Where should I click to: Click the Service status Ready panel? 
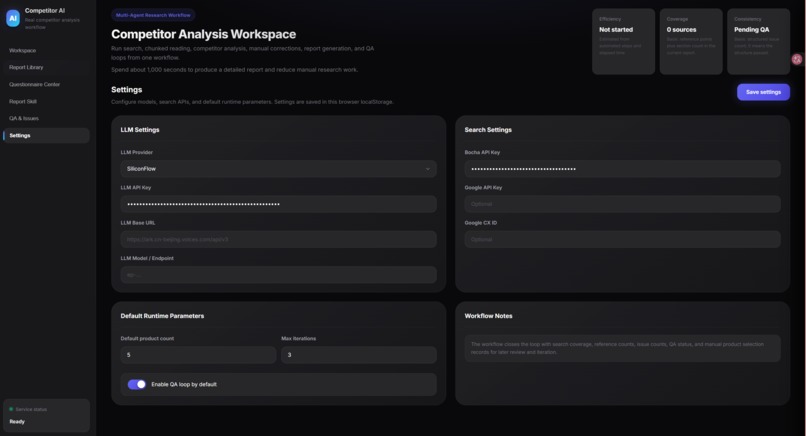[46, 415]
